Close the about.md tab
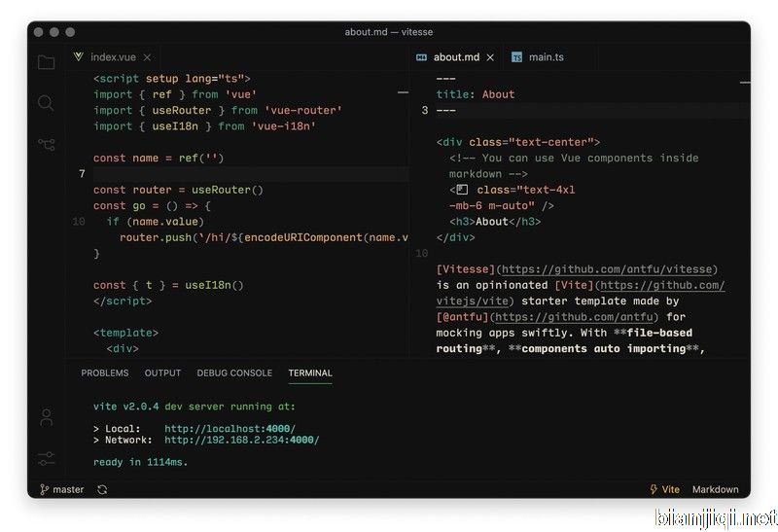Image resolution: width=778 pixels, height=532 pixels. pyautogui.click(x=490, y=57)
